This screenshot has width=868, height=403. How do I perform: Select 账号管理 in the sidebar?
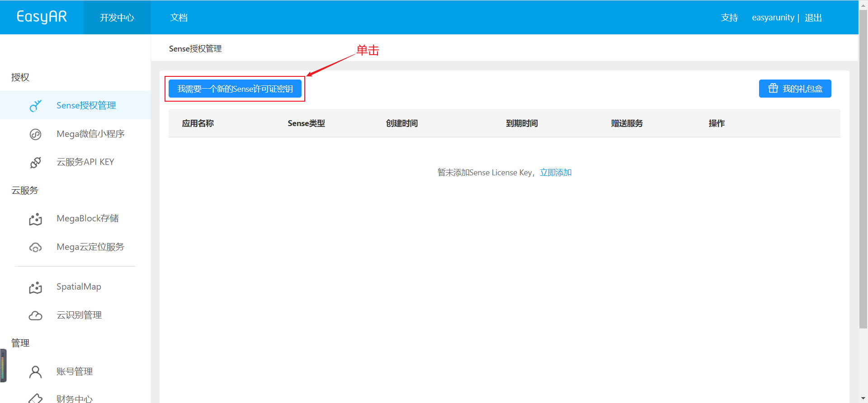click(x=75, y=371)
